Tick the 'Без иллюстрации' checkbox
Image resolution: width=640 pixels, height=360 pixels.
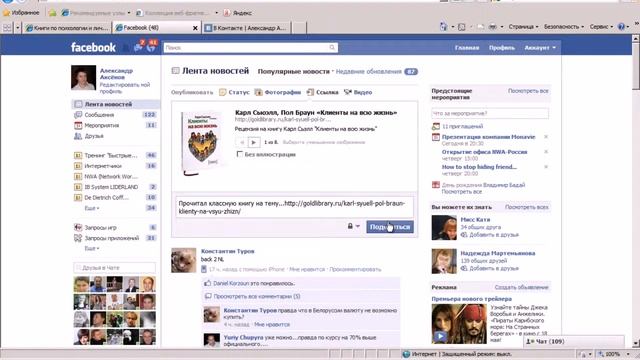click(x=240, y=154)
